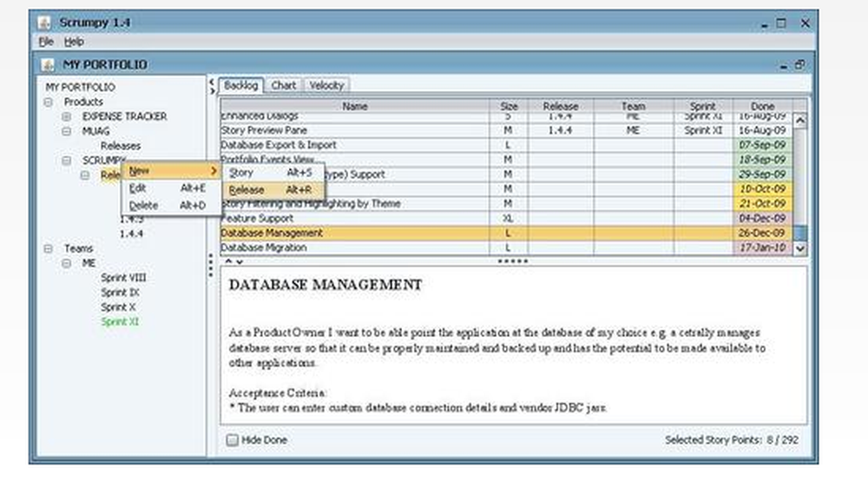Restore the MY PORTFOLIO internal frame

800,65
